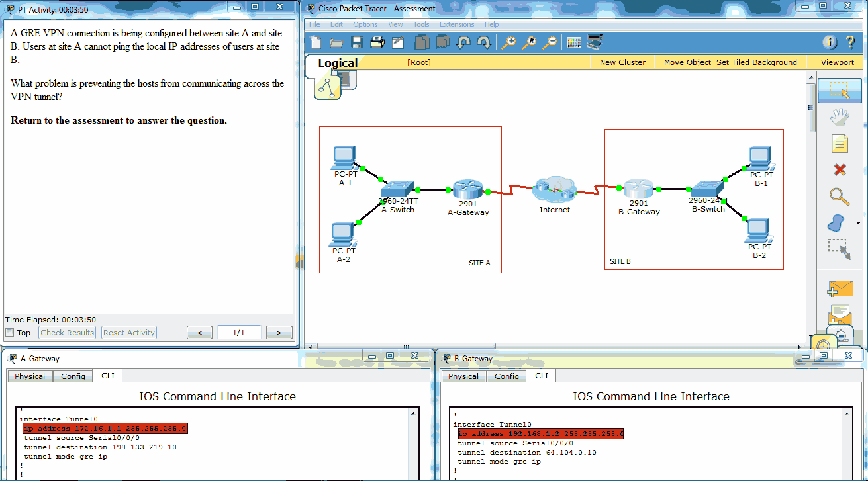
Task: Activate the red X Delete tool
Action: tap(840, 170)
